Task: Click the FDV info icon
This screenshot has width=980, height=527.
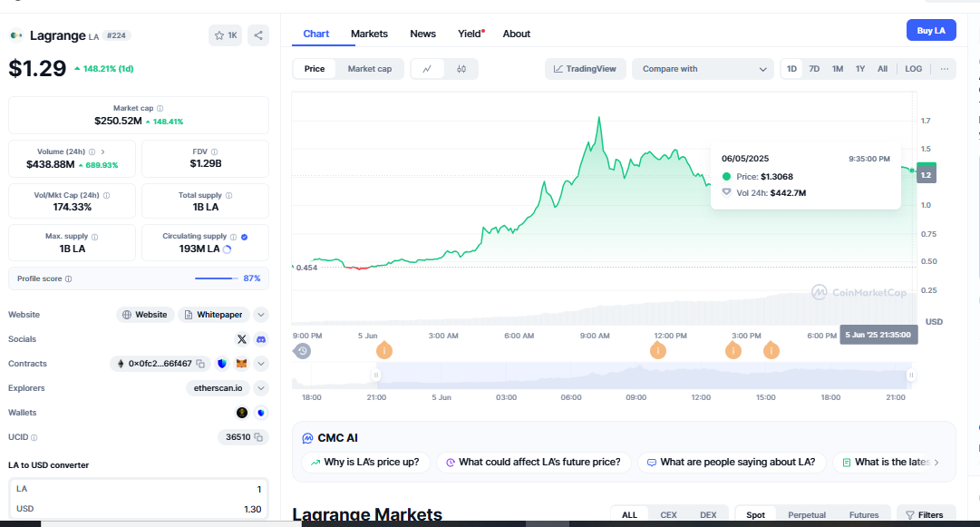Action: pyautogui.click(x=214, y=151)
